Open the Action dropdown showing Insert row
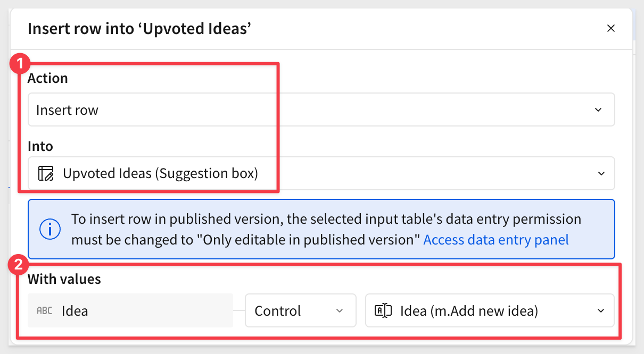644x354 pixels. point(321,110)
